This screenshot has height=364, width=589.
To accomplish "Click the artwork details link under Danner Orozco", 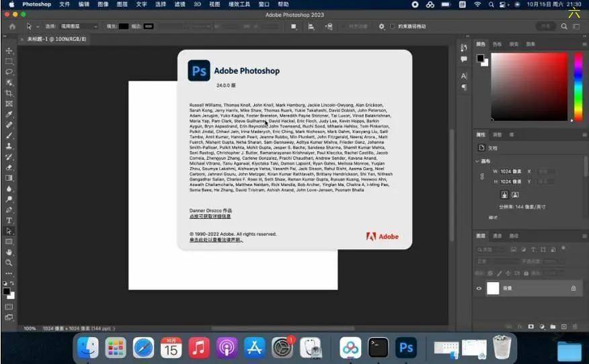I will (210, 216).
